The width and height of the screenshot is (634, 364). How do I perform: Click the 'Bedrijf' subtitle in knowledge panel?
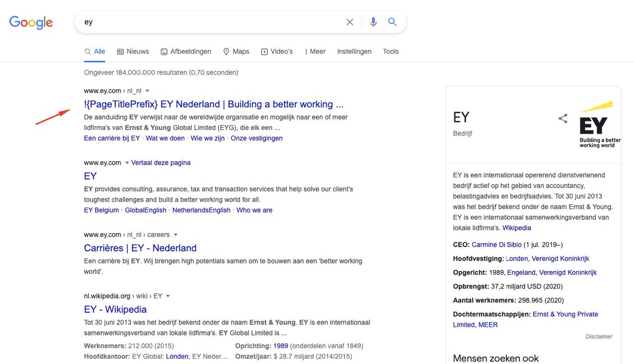pyautogui.click(x=463, y=133)
